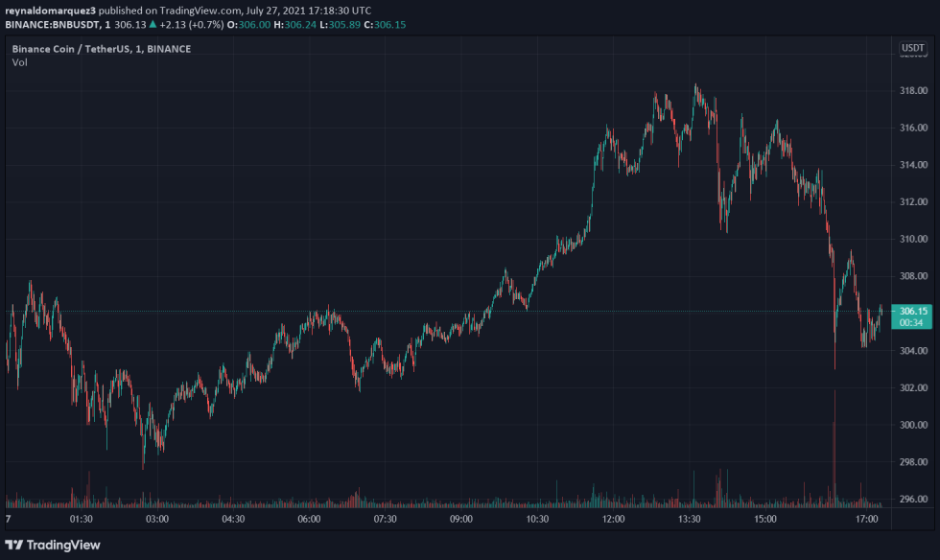
Task: Click the 302.00 price axis label
Action: (913, 388)
